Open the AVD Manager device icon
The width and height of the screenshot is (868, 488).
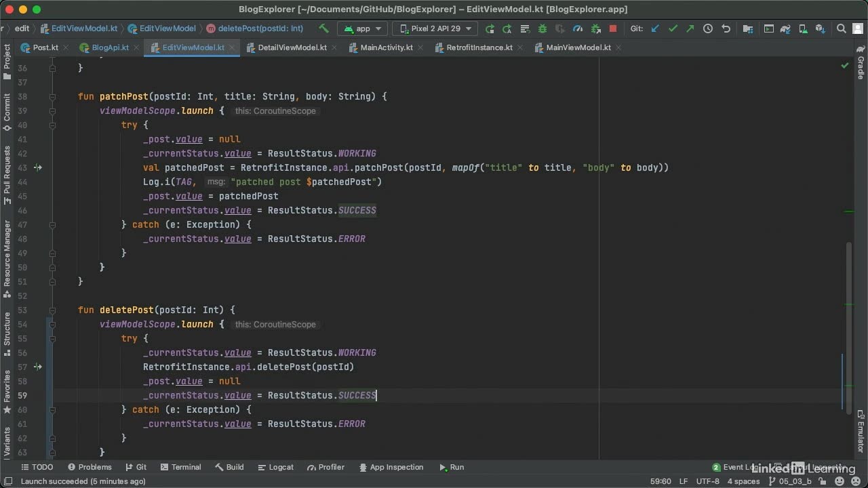pyautogui.click(x=804, y=28)
